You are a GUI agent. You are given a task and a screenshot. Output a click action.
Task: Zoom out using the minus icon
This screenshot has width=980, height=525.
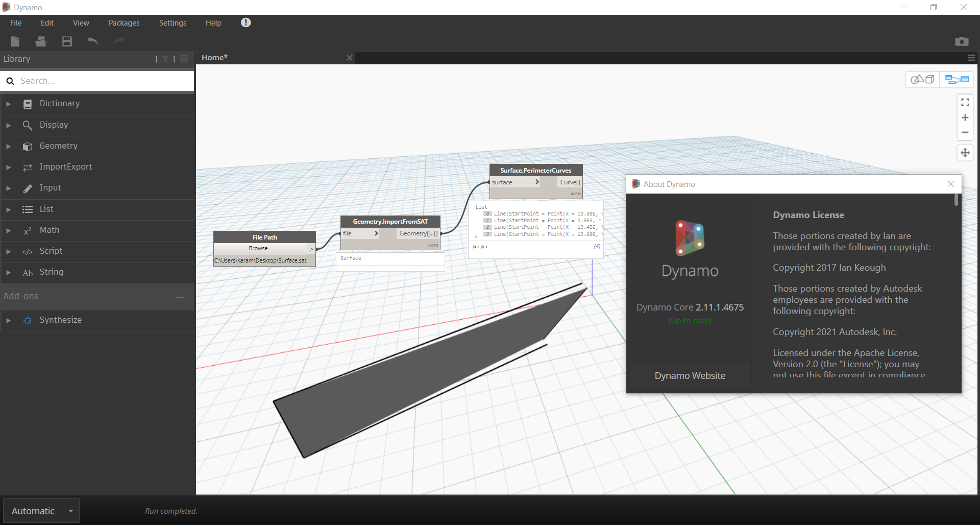coord(965,132)
